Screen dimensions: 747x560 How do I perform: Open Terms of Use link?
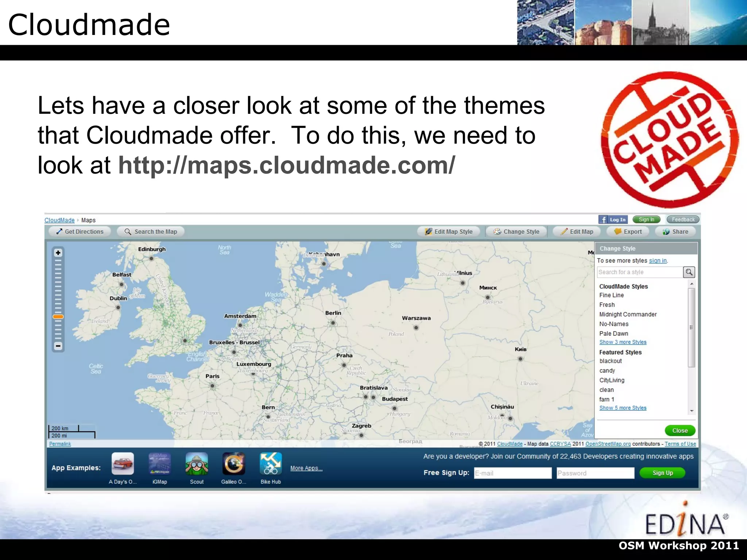click(x=680, y=444)
